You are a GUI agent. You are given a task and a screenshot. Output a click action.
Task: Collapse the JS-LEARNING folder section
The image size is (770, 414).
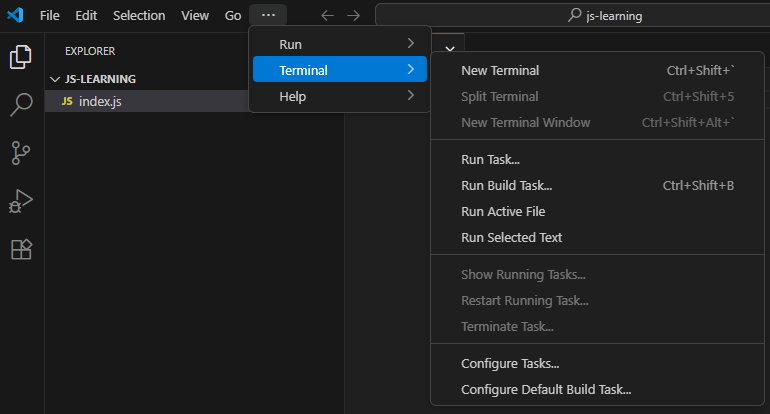point(55,79)
